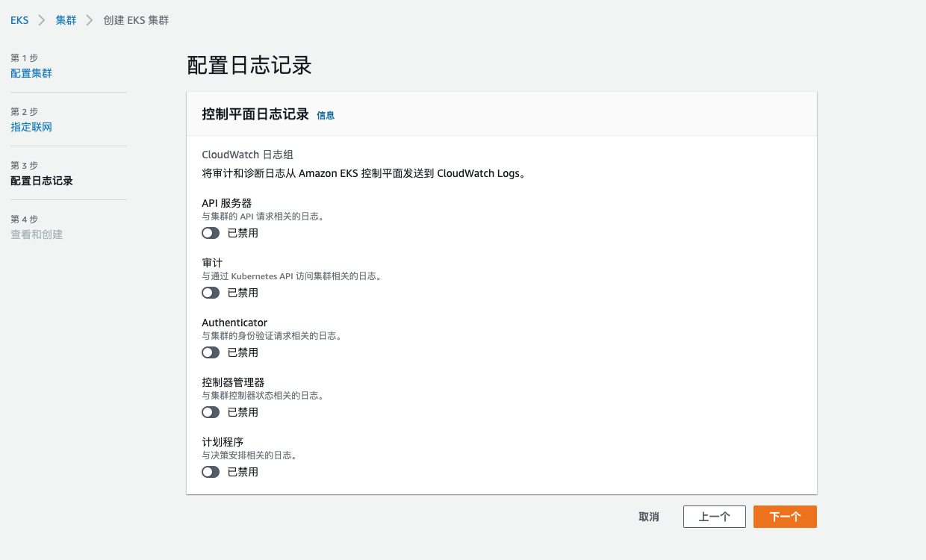Click the 配置日志记录 page heading
926x560 pixels.
[x=249, y=66]
